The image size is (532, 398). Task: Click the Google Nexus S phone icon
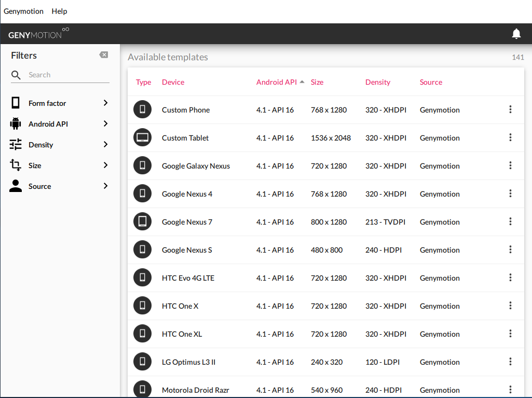click(x=143, y=250)
